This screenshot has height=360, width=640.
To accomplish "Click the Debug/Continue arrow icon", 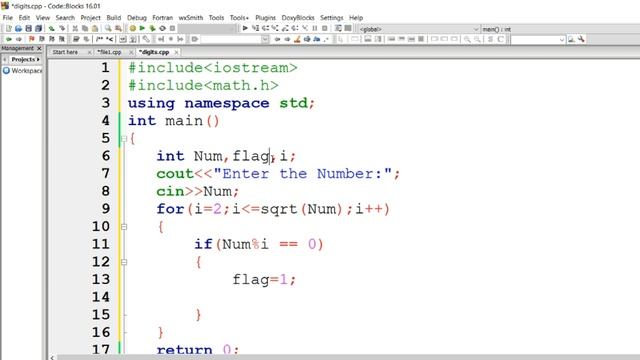I will (245, 28).
